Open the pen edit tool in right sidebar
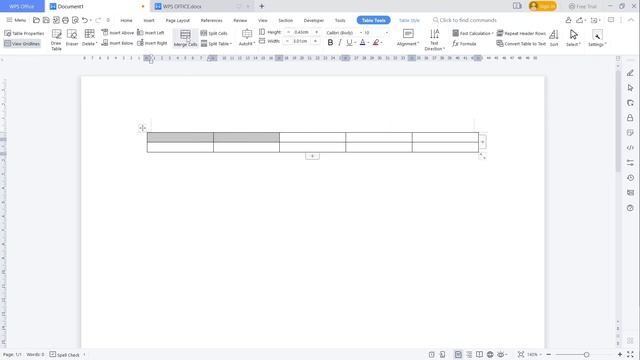This screenshot has width=640, height=360. tap(630, 73)
